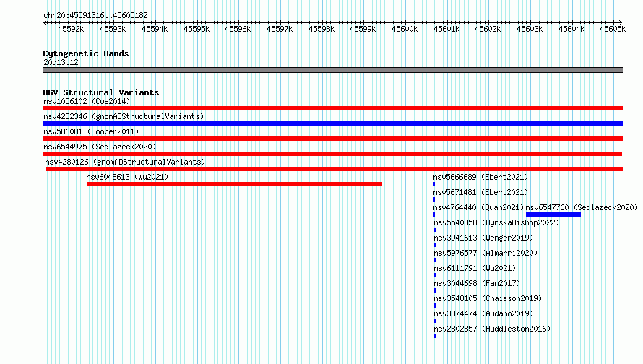The image size is (643, 364).
Task: Open nsv6544975 (Sedlazeck2020) variant label
Action: [100, 147]
